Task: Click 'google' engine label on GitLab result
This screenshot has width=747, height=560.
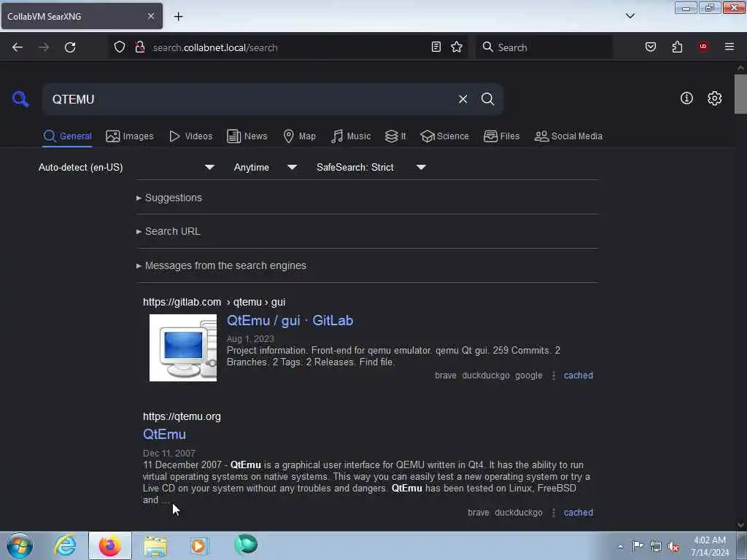Action: tap(529, 376)
